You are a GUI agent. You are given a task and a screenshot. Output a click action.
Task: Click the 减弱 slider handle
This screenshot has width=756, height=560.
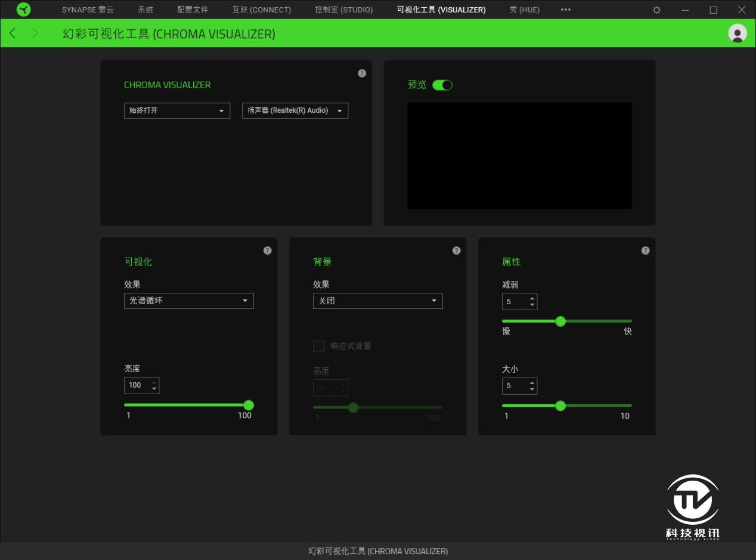tap(560, 321)
